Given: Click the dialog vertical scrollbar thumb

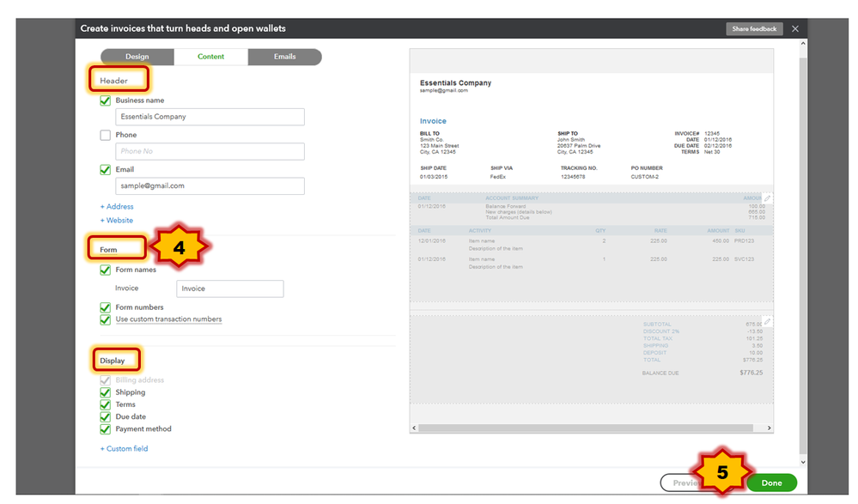Looking at the screenshot, I should pyautogui.click(x=803, y=256).
